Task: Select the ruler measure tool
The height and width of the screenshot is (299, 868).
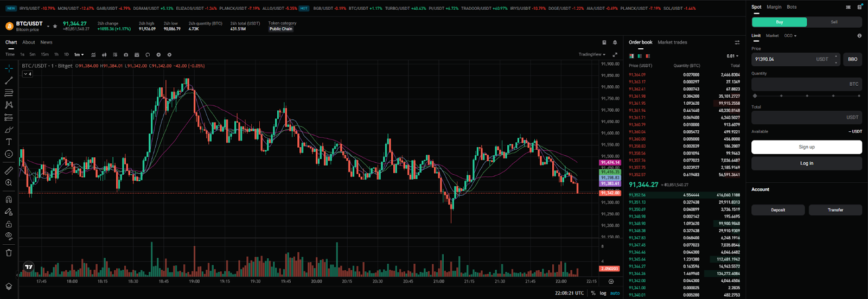Action: pyautogui.click(x=9, y=170)
